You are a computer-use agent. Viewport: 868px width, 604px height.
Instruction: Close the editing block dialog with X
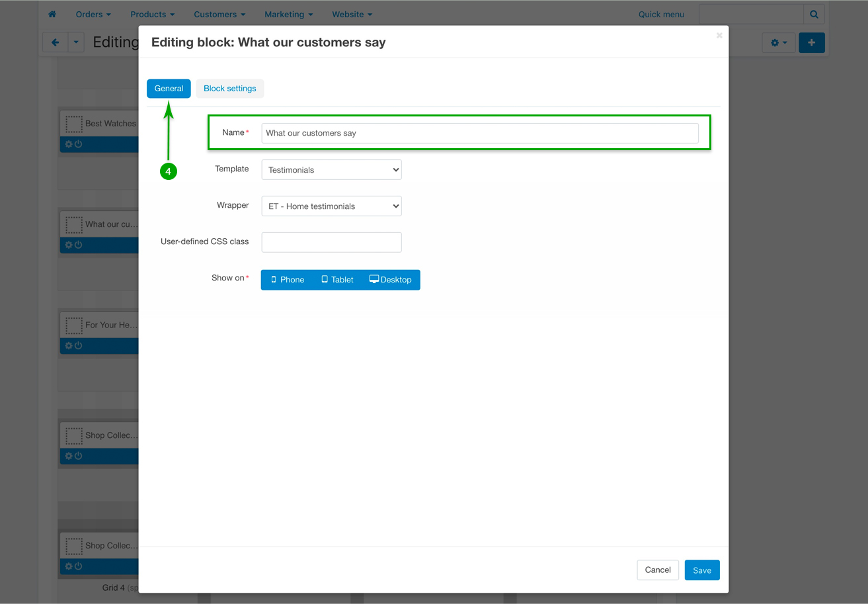coord(719,36)
